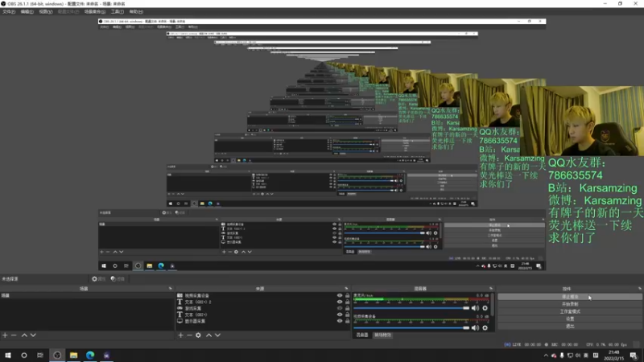The height and width of the screenshot is (362, 644).
Task: Open source 属性 (Properties) gear button
Action: coord(98,278)
